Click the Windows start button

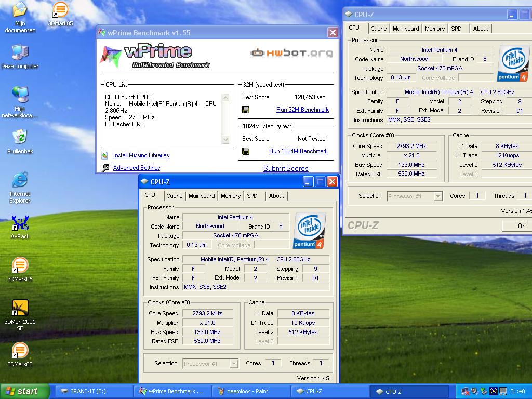pyautogui.click(x=25, y=391)
